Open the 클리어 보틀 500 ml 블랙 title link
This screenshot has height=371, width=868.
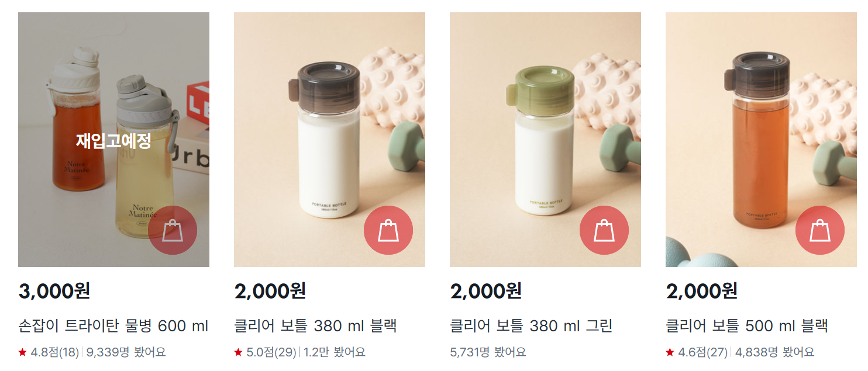[x=747, y=326]
